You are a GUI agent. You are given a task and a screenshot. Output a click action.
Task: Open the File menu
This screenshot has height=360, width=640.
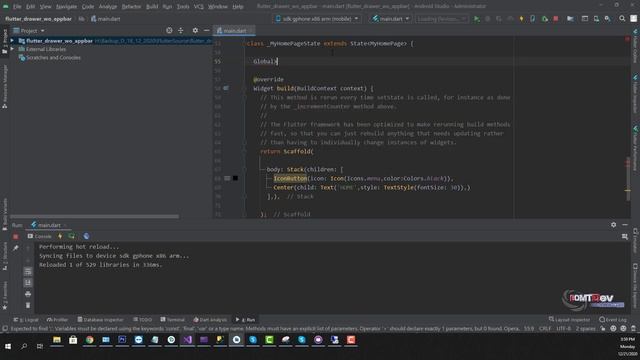(x=17, y=7)
